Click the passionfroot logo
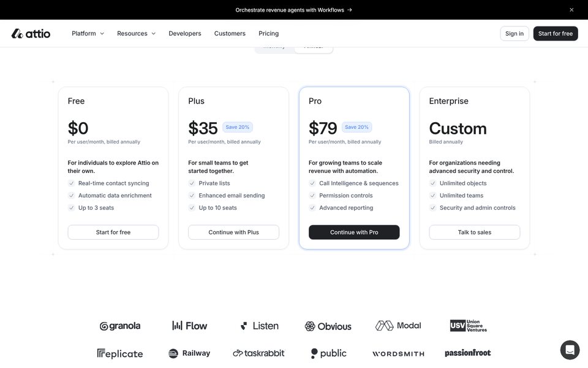This screenshot has height=368, width=588. [x=467, y=353]
